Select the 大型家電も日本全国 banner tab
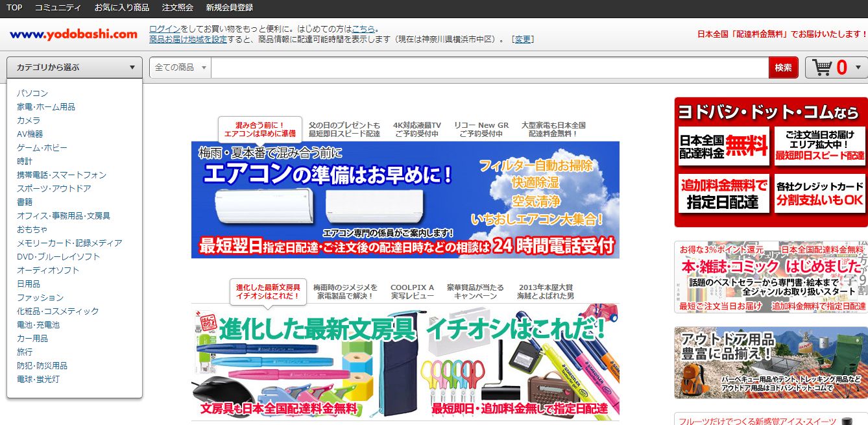 [553, 129]
